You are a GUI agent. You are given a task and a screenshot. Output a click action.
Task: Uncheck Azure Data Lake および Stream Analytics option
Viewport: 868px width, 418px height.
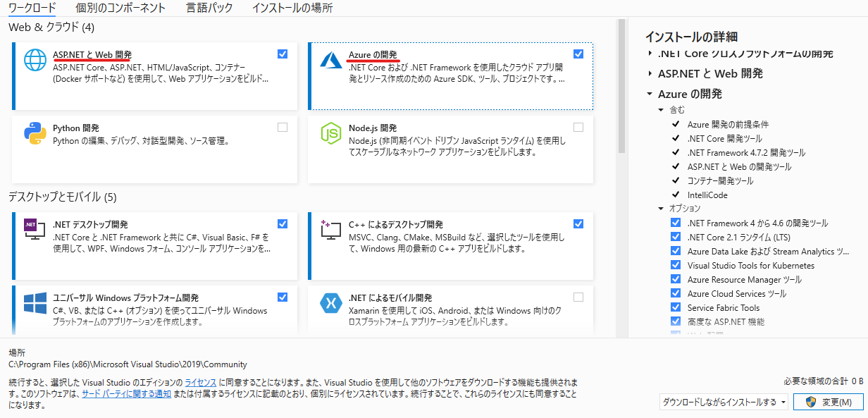676,251
